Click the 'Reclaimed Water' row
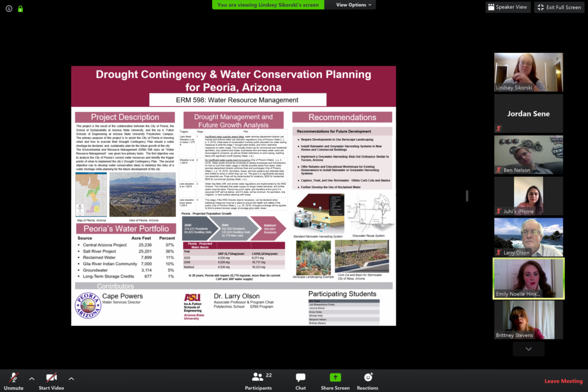 [126, 258]
